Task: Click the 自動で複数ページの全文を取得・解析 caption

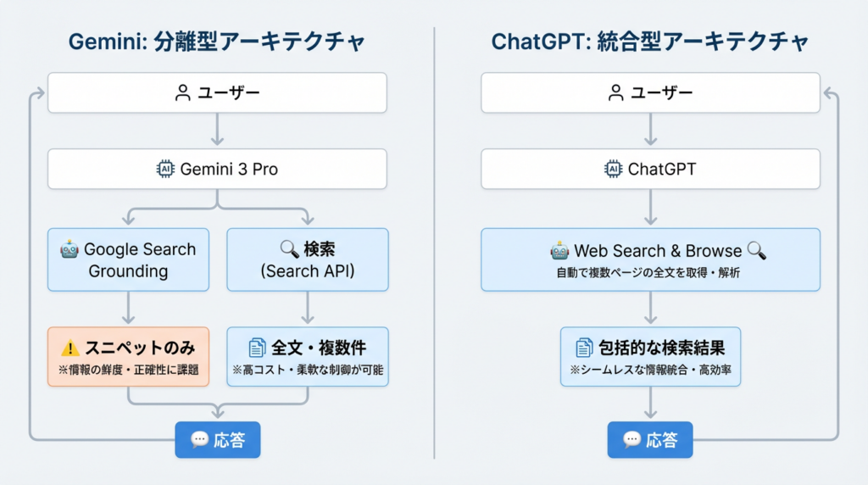Action: (x=650, y=273)
